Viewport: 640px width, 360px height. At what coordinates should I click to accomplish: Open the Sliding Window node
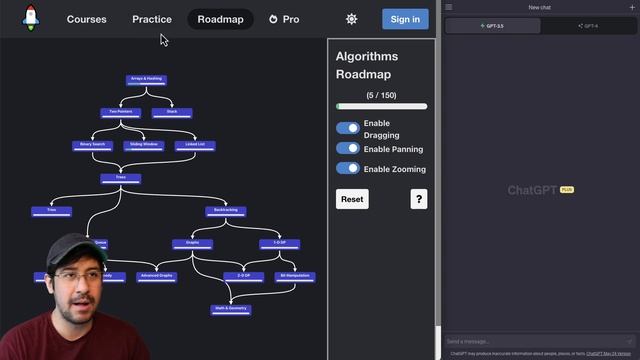pyautogui.click(x=144, y=146)
